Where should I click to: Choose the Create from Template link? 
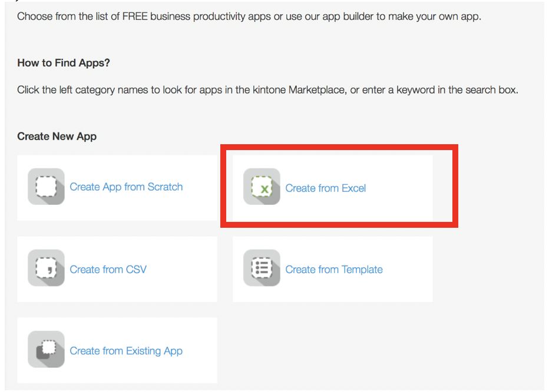[x=333, y=270]
